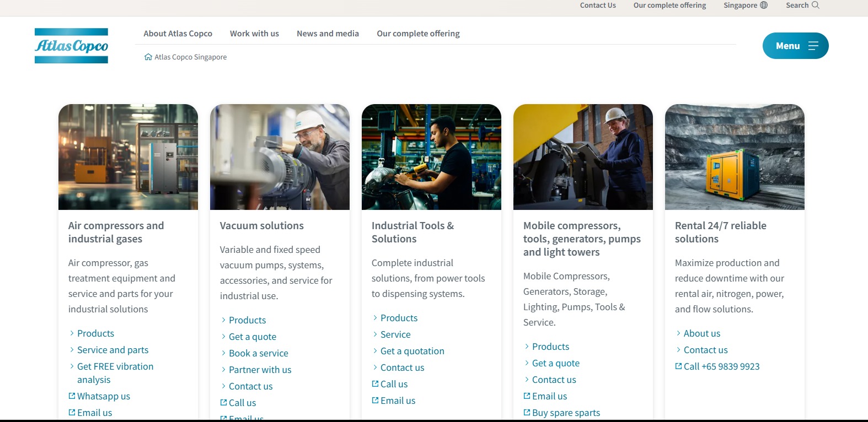Screen dimensions: 868x422
Task: Click the chevron before Service and parts
Action: [x=72, y=350]
